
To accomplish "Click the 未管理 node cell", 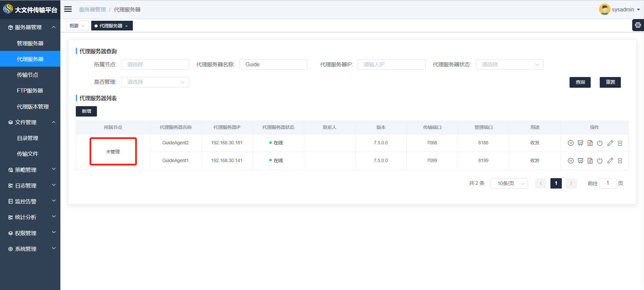I will click(113, 152).
